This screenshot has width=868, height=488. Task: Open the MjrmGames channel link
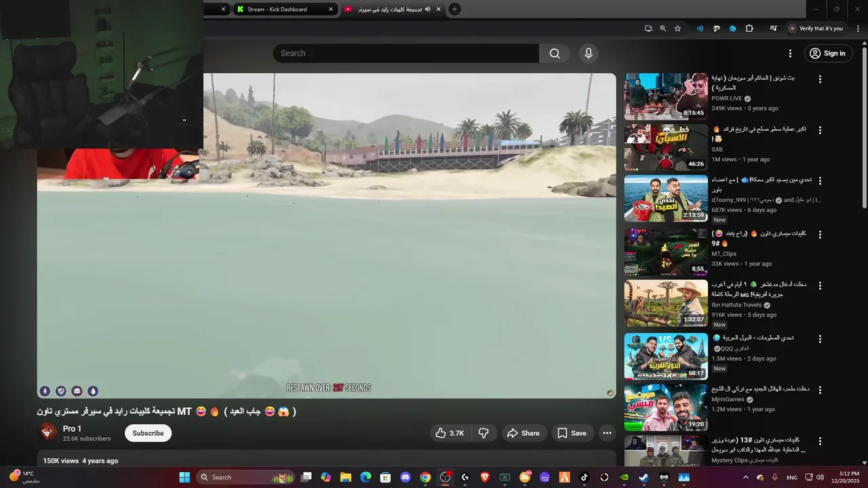coord(728,400)
